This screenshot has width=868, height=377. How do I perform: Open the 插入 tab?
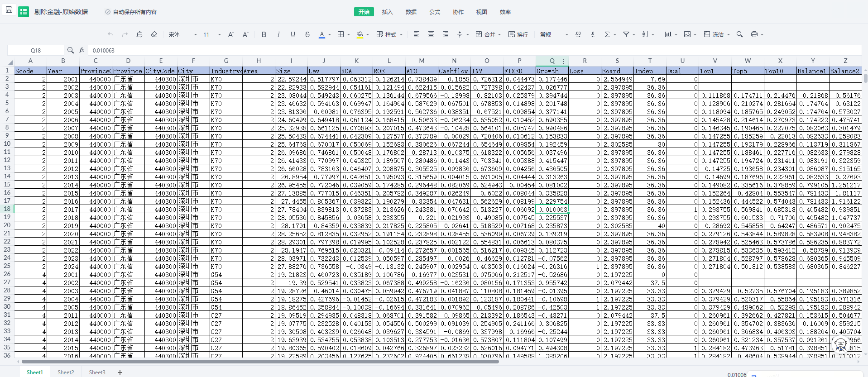[x=388, y=12]
